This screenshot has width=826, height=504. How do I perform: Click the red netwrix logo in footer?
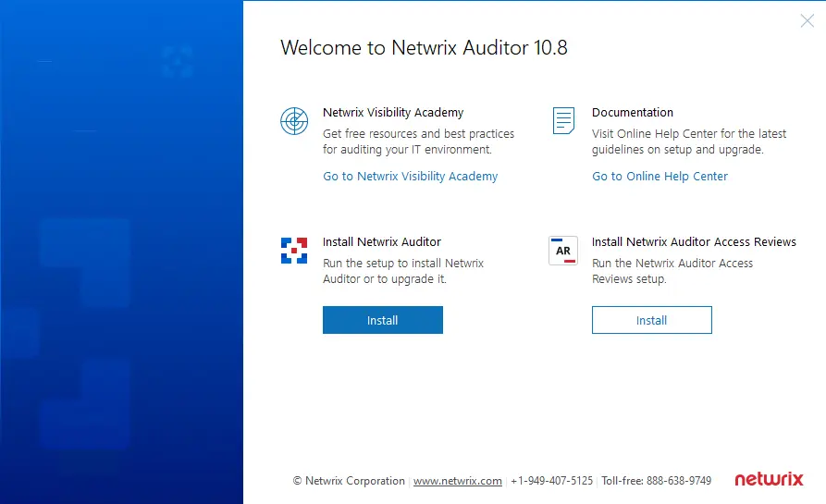coord(769,480)
